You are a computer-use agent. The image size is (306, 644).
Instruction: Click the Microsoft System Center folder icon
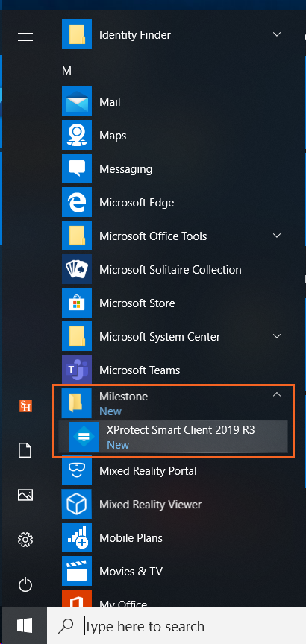(x=76, y=336)
